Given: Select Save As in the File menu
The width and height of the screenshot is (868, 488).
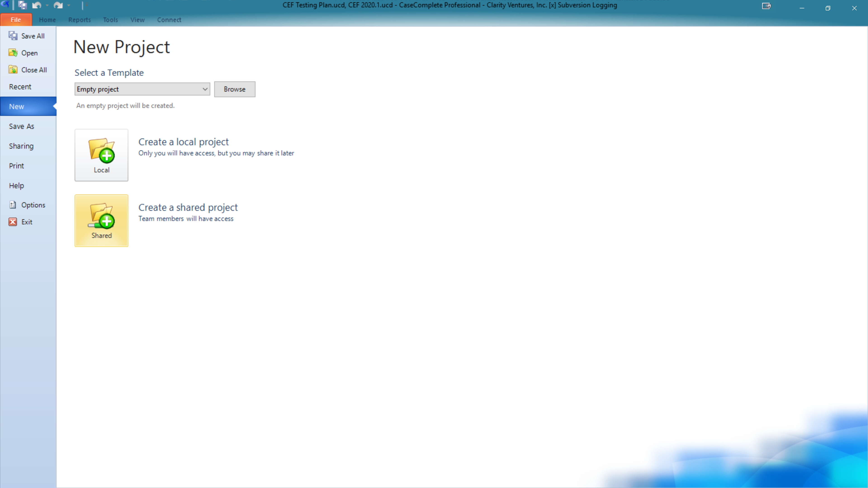Looking at the screenshot, I should [28, 126].
